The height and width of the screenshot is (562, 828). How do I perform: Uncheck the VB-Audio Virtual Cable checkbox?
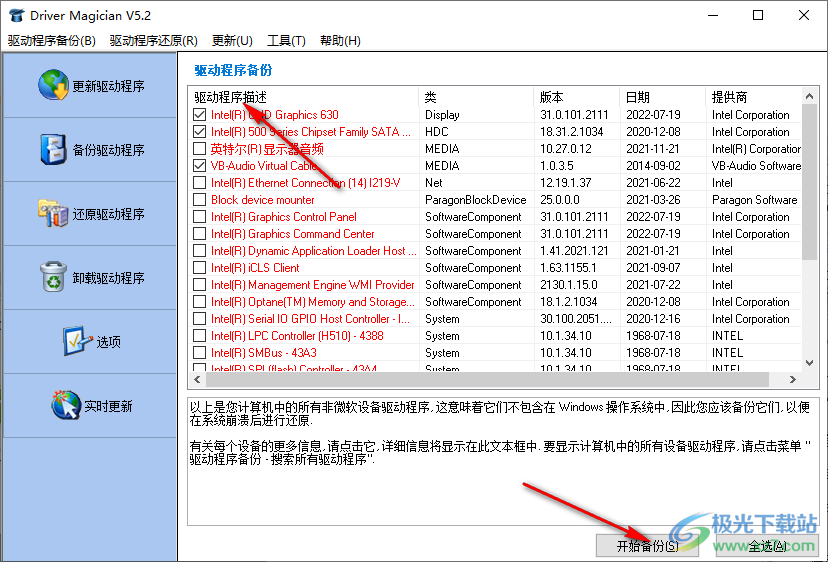pyautogui.click(x=200, y=165)
